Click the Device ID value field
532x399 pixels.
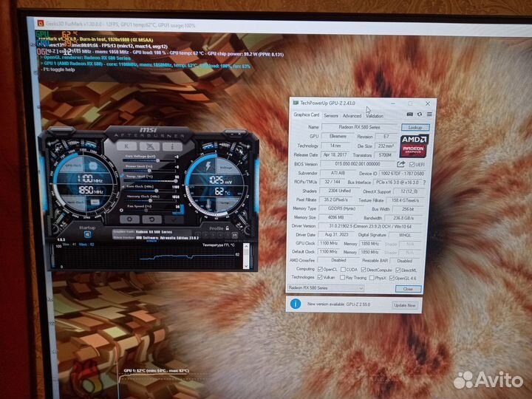coord(403,174)
